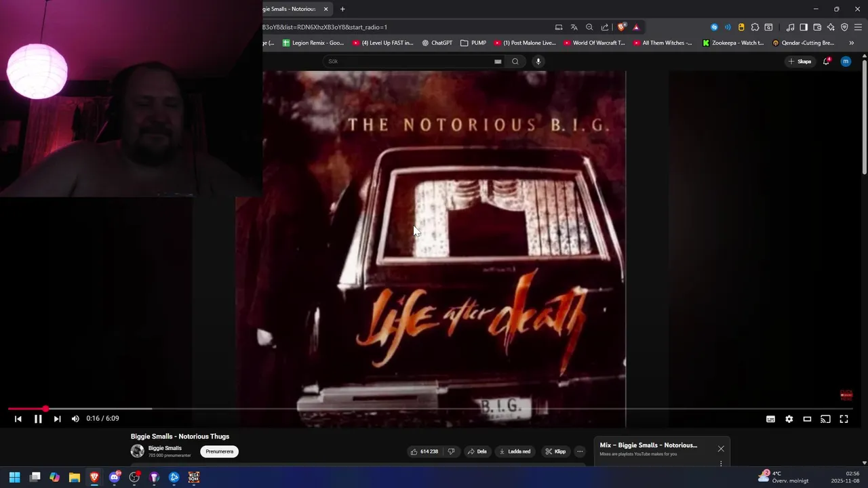Click the Klipp clip button
The height and width of the screenshot is (488, 868).
coord(555,451)
